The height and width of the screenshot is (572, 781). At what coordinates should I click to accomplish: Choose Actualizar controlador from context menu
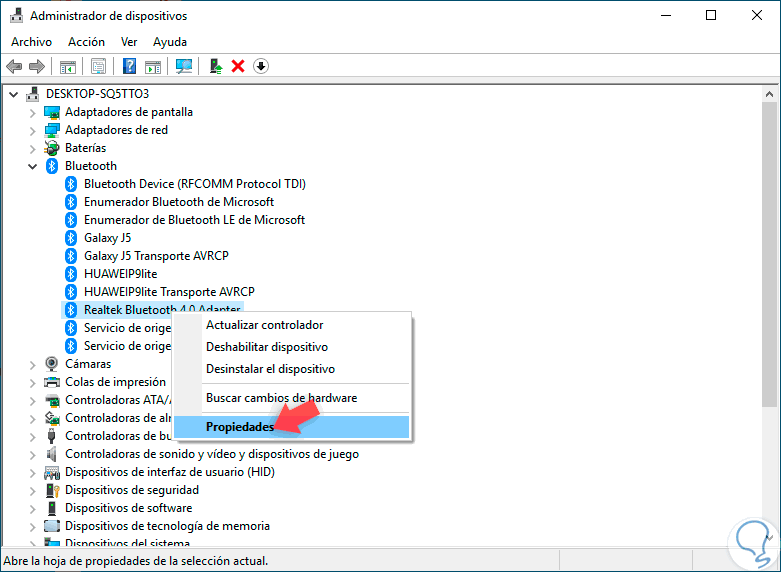(291, 325)
